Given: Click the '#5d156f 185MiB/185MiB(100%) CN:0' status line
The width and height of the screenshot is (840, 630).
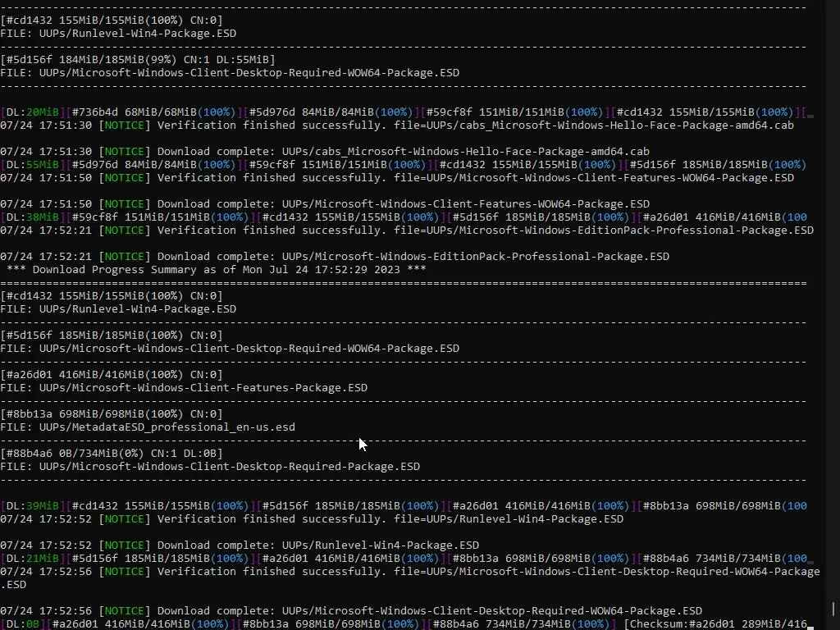Looking at the screenshot, I should coord(112,336).
